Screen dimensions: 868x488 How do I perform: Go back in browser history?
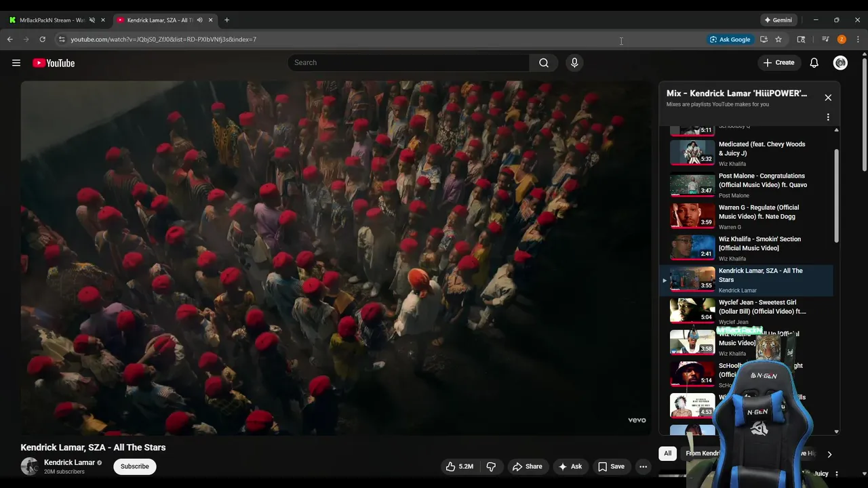tap(10, 39)
